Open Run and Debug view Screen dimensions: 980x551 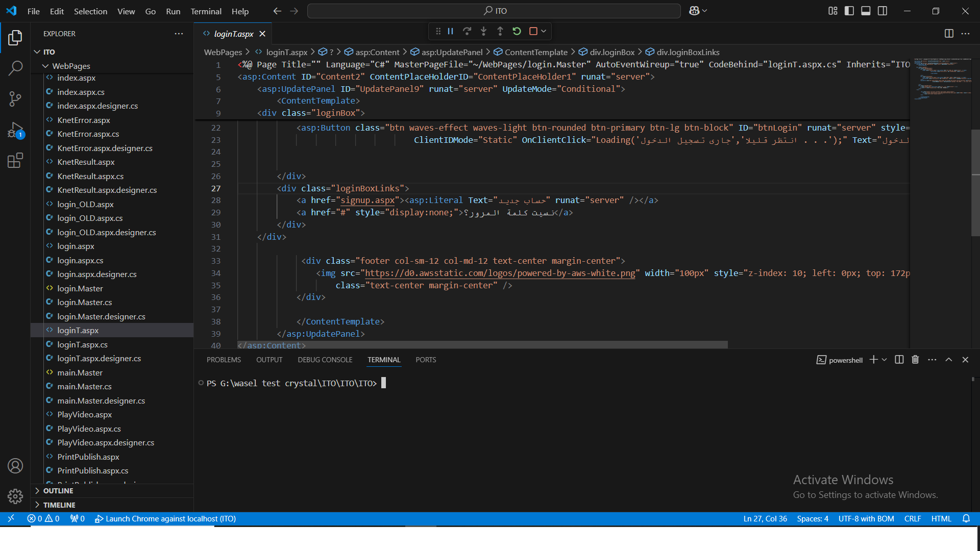15,130
